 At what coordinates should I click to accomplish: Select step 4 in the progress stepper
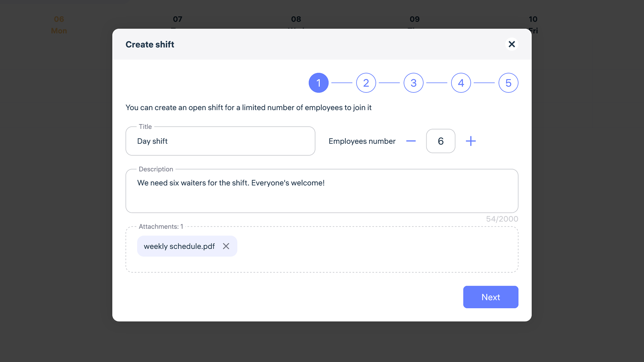coord(461,83)
